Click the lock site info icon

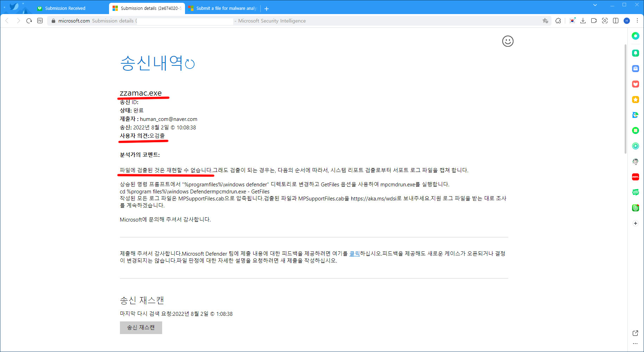point(53,21)
